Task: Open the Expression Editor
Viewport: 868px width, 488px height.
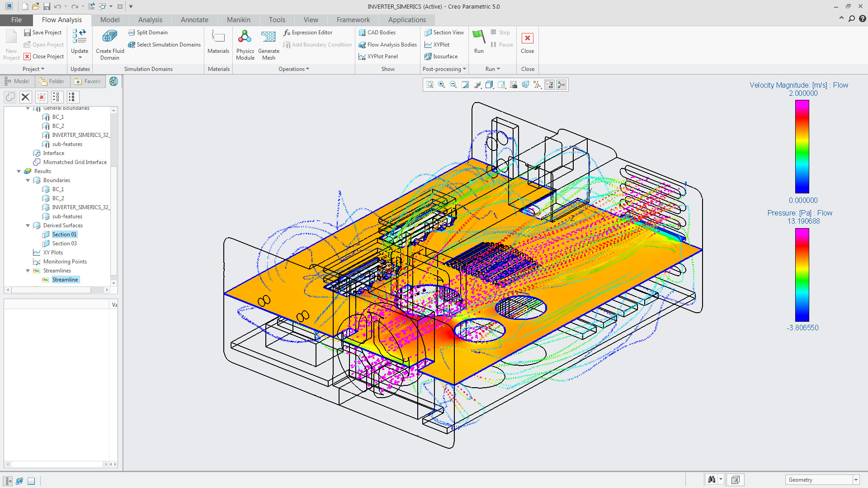Action: 311,32
